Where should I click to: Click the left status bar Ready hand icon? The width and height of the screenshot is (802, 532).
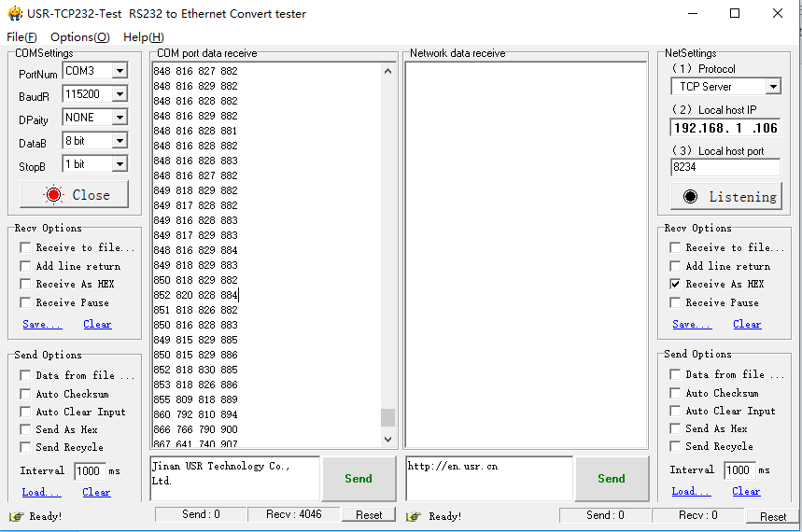[x=17, y=516]
